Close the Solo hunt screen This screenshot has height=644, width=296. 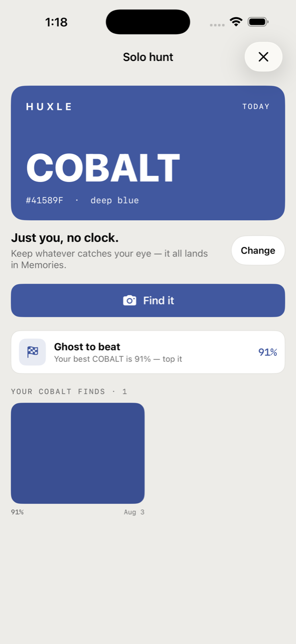(263, 57)
